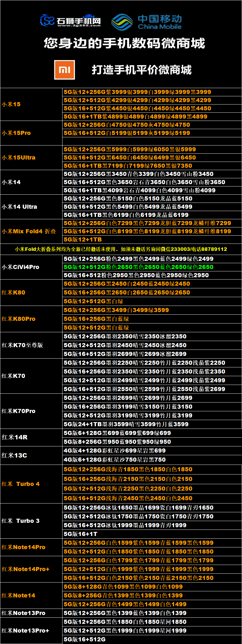Select the 小米Mix Fold4 折叠 model cell
242x644 pixels.
[31, 231]
